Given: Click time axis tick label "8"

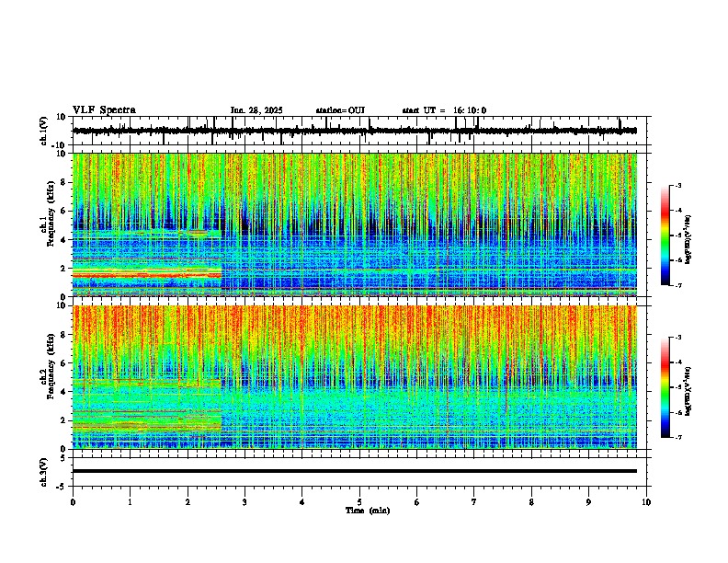Looking at the screenshot, I should pyautogui.click(x=531, y=502).
